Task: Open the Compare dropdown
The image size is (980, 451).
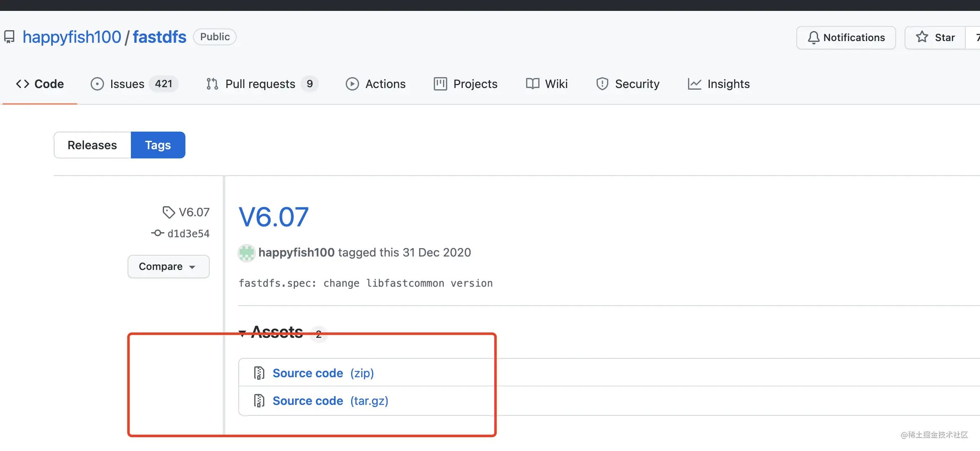Action: (x=168, y=267)
